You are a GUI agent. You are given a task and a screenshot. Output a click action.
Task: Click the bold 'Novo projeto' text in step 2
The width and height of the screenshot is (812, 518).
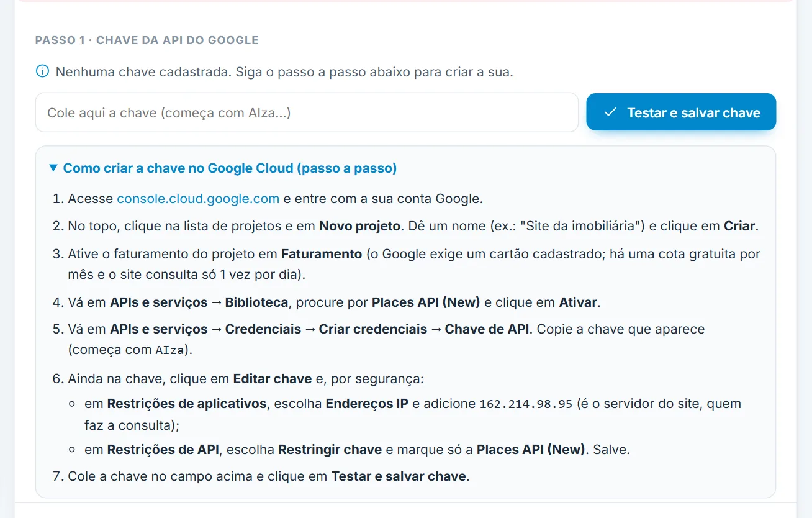359,226
